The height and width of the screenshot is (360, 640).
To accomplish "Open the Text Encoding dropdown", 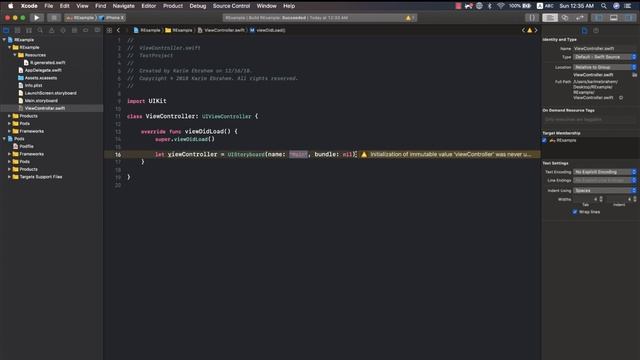I will pos(604,172).
